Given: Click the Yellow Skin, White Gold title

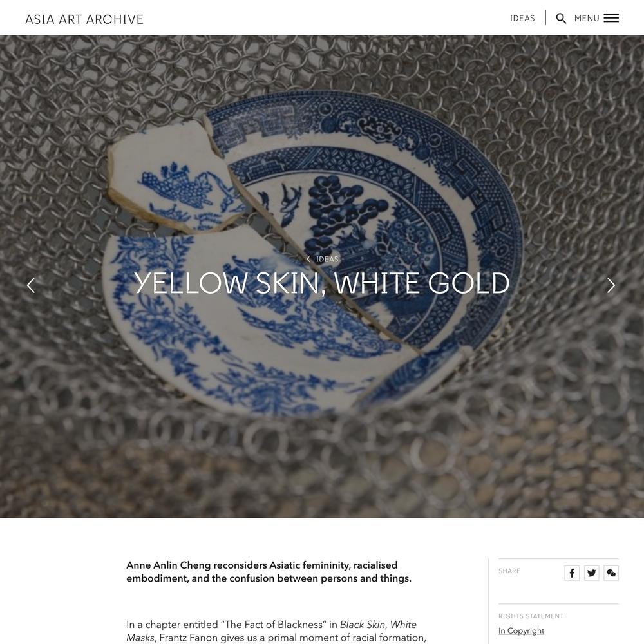Looking at the screenshot, I should point(322,283).
